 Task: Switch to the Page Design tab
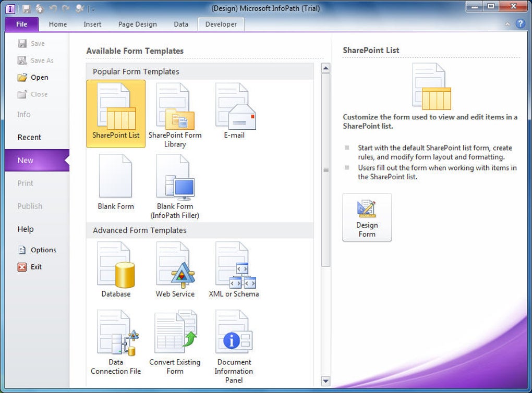pyautogui.click(x=137, y=24)
